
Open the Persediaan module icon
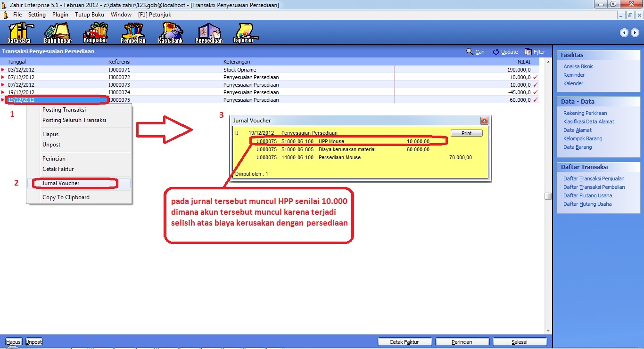209,32
